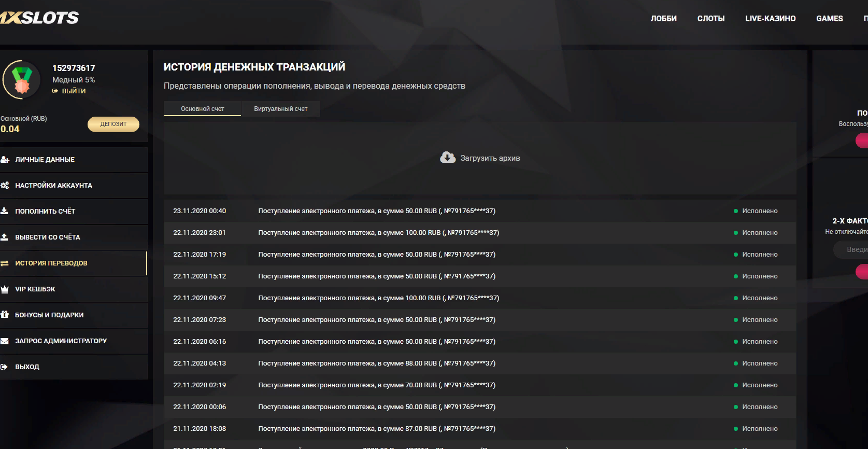Viewport: 868px width, 449px height.
Task: Click the ВЫЙТИ logout link
Action: click(74, 91)
